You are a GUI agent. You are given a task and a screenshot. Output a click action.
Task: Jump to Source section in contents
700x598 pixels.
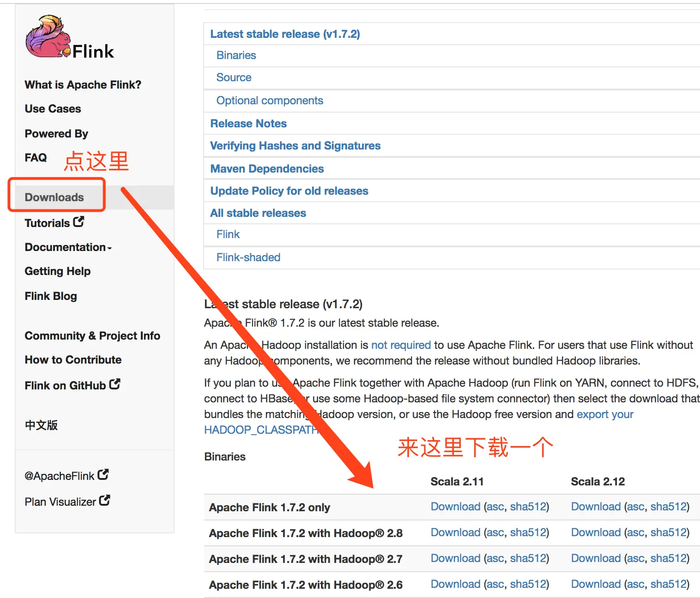[x=234, y=78]
